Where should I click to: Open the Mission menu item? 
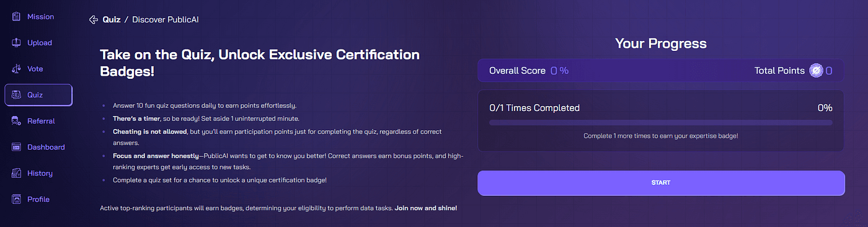[x=41, y=17]
